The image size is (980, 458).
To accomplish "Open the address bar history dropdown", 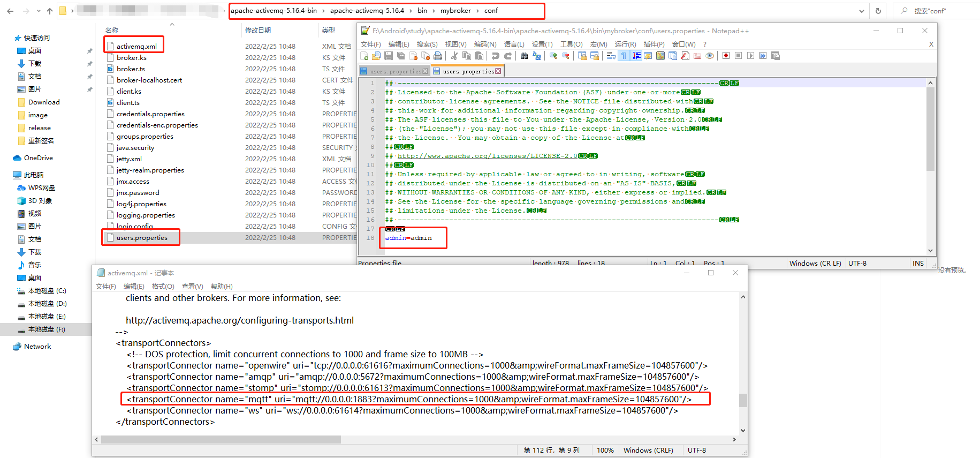I will click(x=861, y=11).
